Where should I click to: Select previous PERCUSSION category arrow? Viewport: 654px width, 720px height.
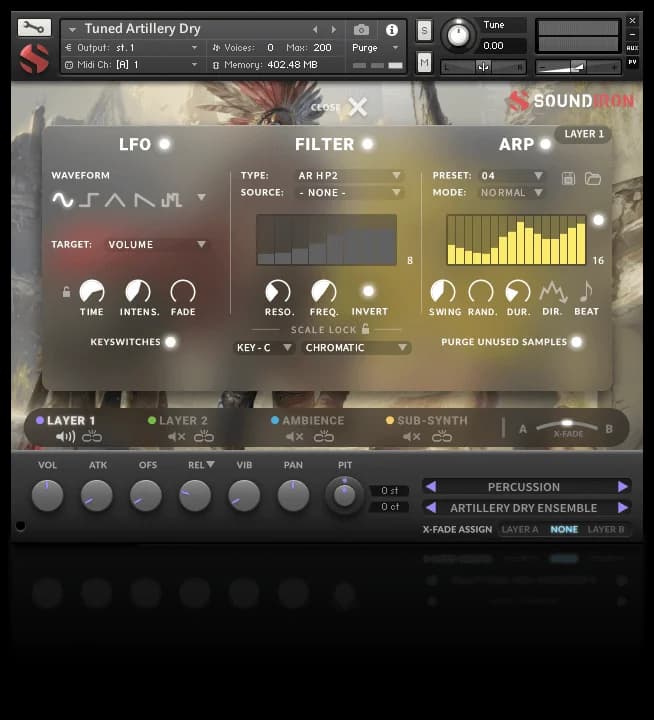[431, 486]
